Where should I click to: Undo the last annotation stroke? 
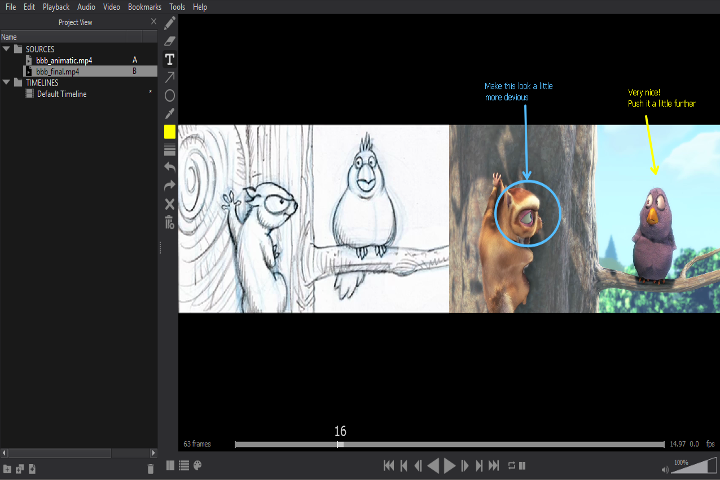(170, 168)
